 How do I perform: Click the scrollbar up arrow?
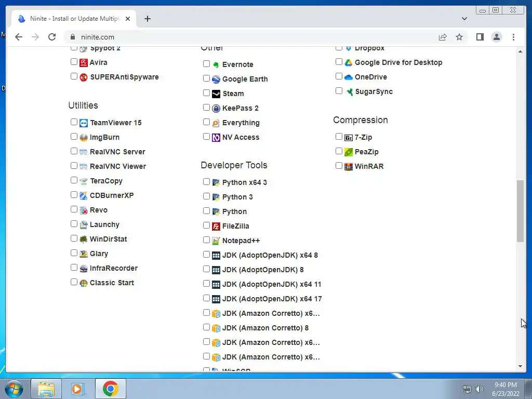(x=520, y=51)
